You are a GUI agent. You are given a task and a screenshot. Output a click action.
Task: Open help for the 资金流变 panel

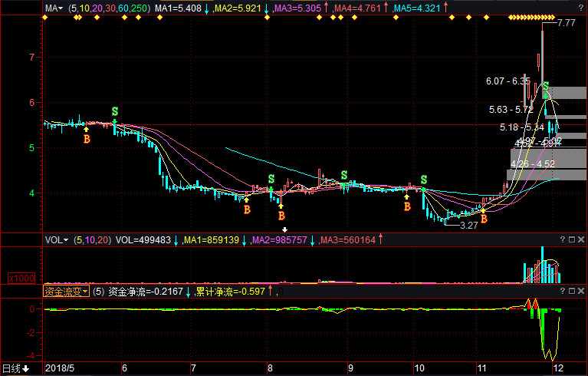click(563, 291)
